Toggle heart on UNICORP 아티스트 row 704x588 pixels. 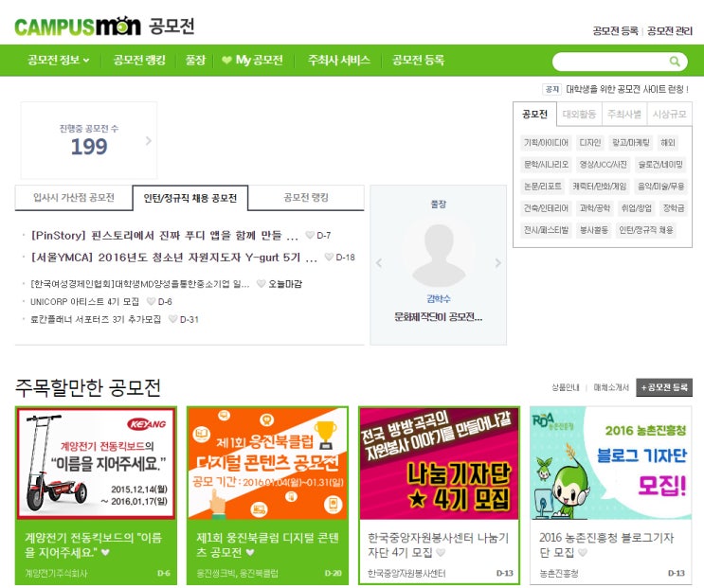(151, 301)
